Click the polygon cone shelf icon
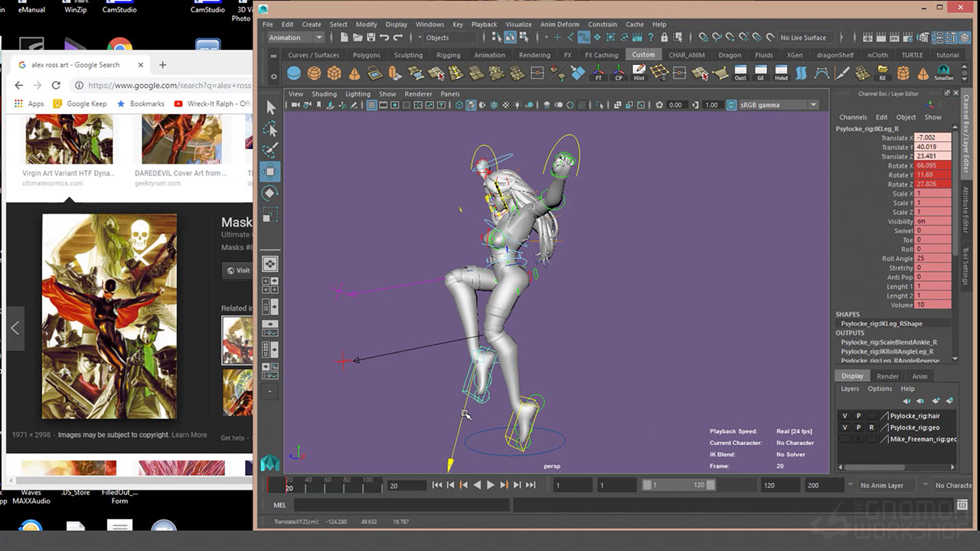 click(354, 73)
